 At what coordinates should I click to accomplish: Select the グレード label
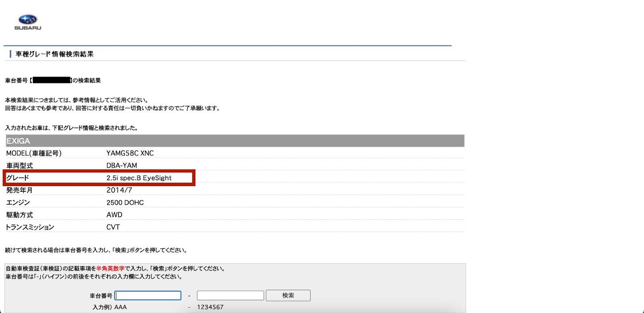tap(17, 178)
